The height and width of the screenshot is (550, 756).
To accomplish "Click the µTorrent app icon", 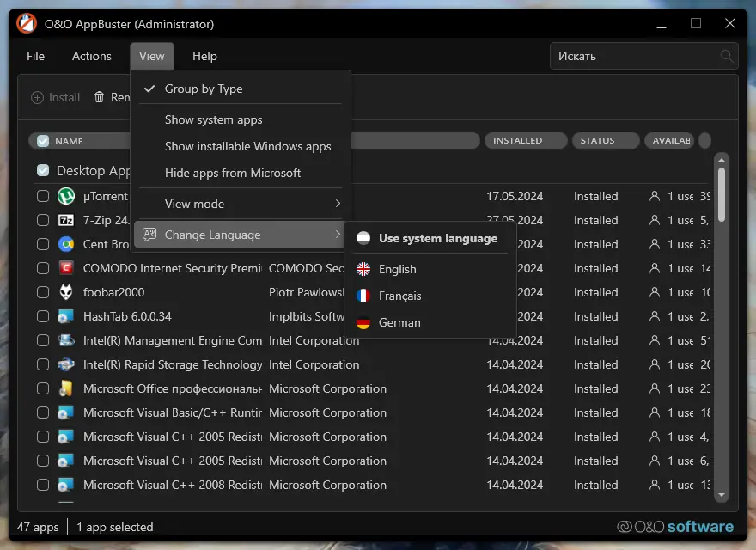I will point(66,196).
